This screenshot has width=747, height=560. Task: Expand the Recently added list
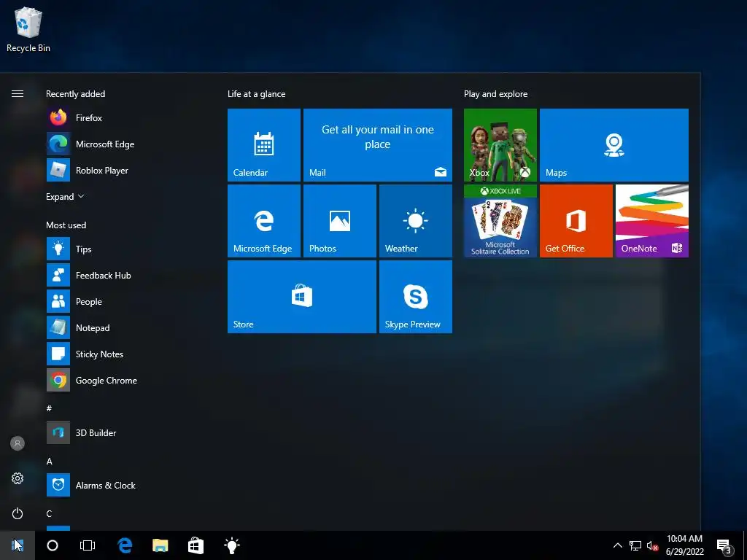tap(65, 197)
